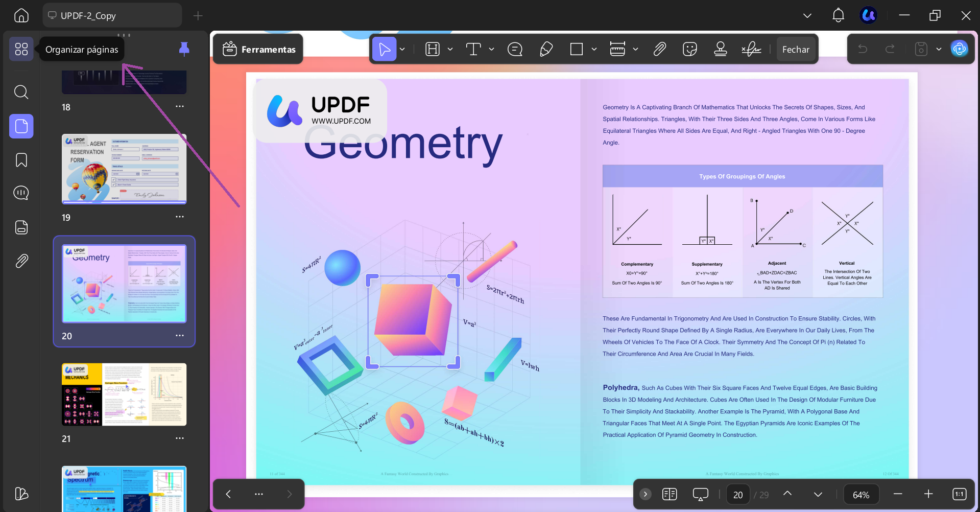The width and height of the screenshot is (980, 512).
Task: Open more options for page 18
Action: 180,106
